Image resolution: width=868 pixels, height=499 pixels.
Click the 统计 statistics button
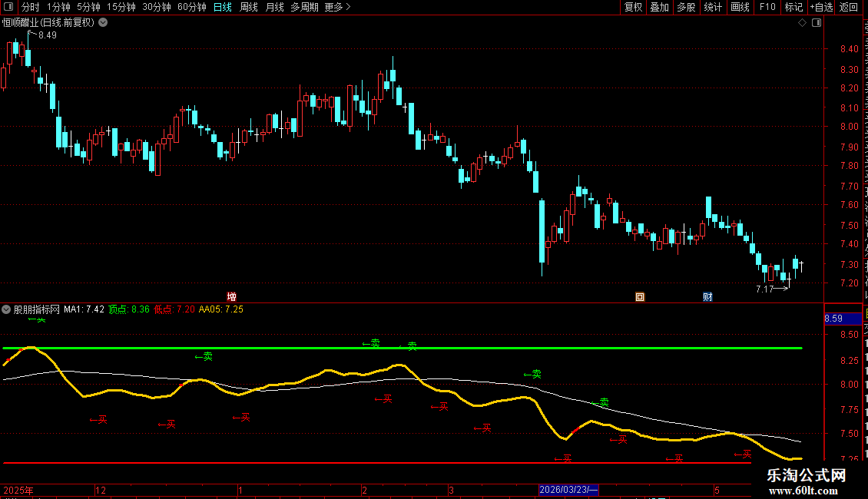pyautogui.click(x=712, y=7)
